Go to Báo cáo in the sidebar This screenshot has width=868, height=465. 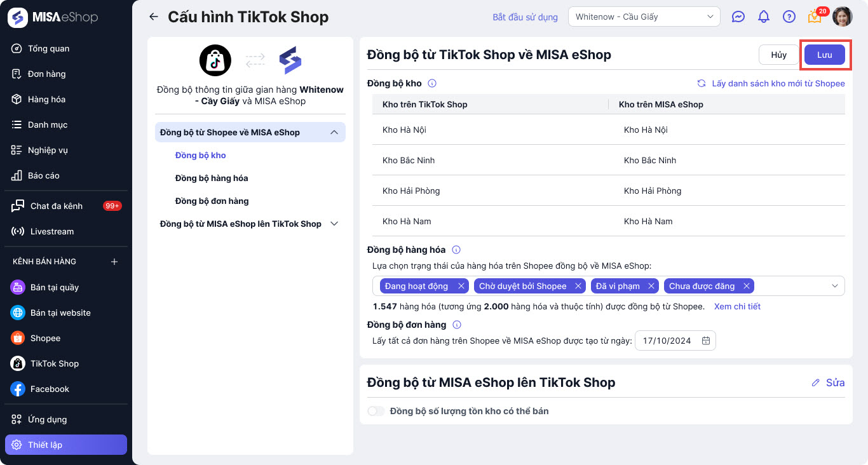43,175
